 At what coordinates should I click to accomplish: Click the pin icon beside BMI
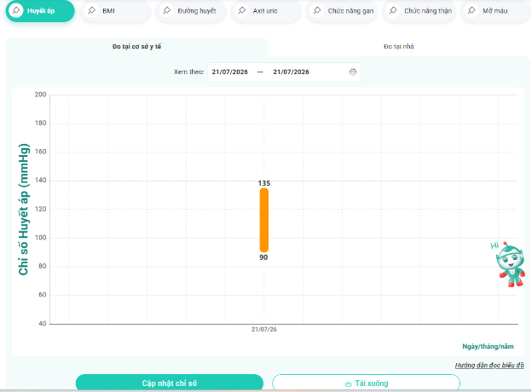(91, 11)
